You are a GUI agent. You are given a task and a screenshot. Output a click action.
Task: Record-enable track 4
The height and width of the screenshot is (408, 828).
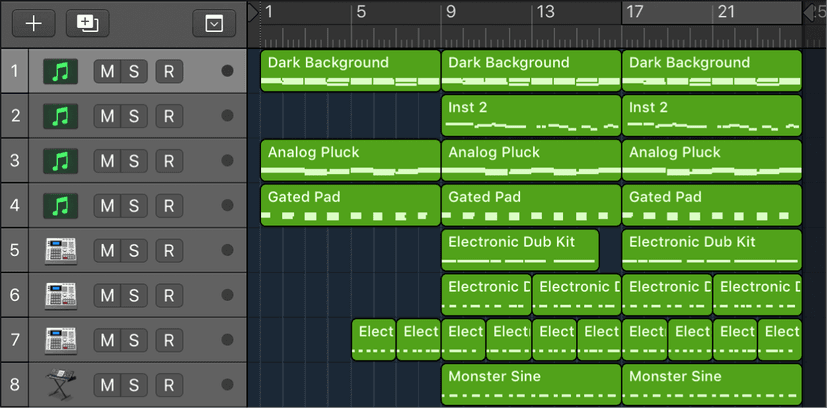coord(169,206)
